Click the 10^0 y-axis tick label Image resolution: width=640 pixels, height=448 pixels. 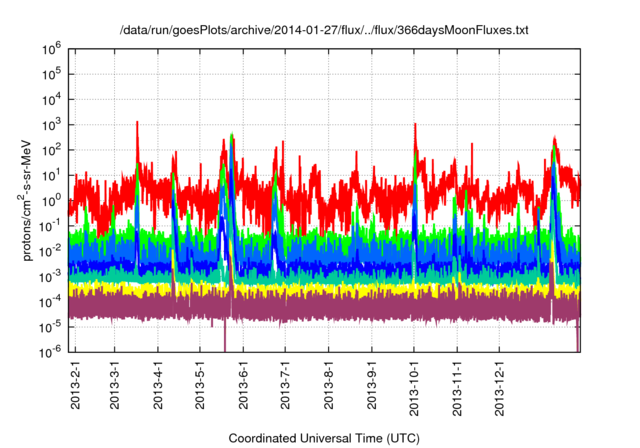(51, 201)
